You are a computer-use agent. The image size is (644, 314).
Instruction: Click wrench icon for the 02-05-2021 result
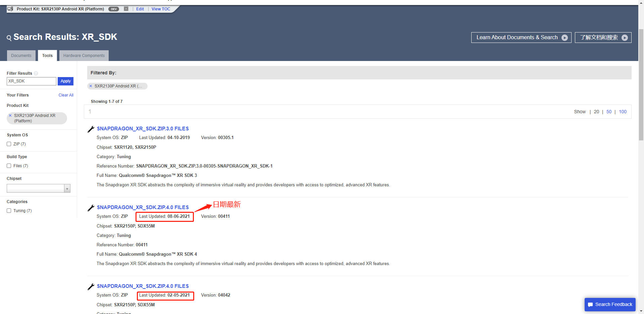(x=91, y=287)
